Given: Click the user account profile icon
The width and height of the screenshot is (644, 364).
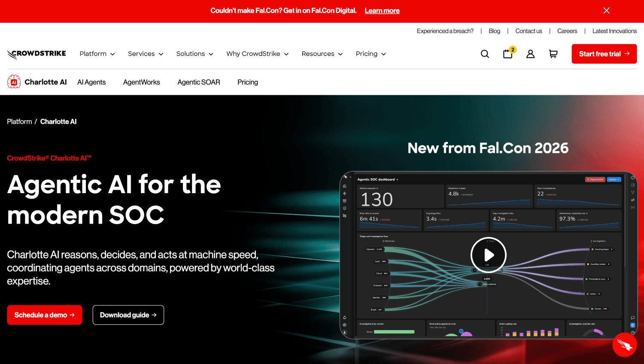Looking at the screenshot, I should [x=531, y=54].
